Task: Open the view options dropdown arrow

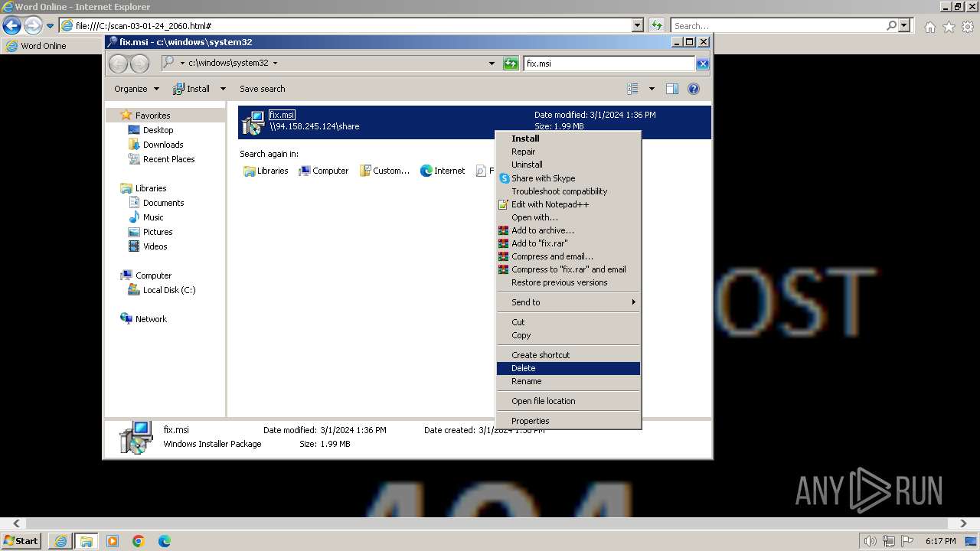Action: pyautogui.click(x=652, y=89)
